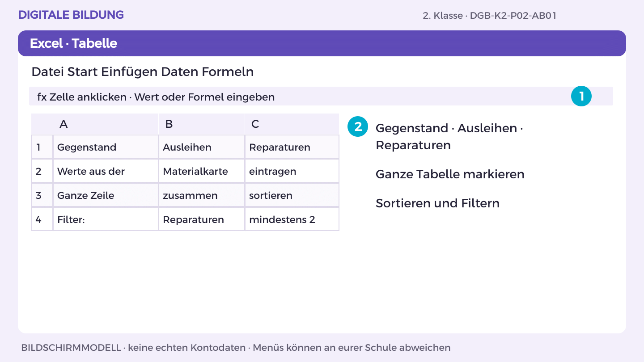Select the 'Ganze Zeile' cell
Image resolution: width=644 pixels, height=362 pixels.
106,195
